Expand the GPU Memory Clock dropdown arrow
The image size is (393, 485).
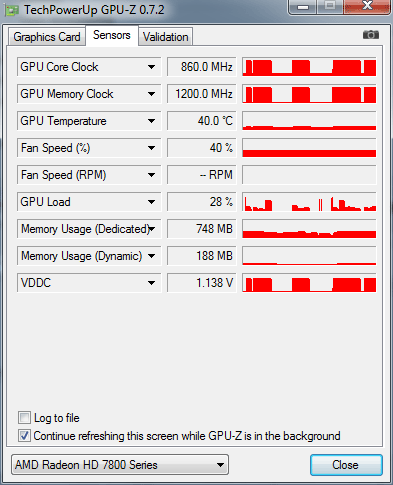coord(151,94)
